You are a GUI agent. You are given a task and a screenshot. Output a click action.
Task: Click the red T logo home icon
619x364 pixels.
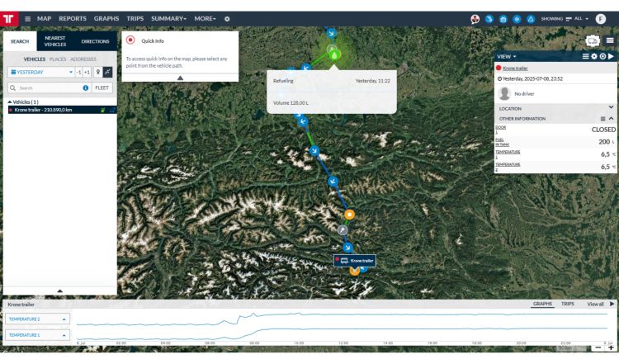[9, 18]
